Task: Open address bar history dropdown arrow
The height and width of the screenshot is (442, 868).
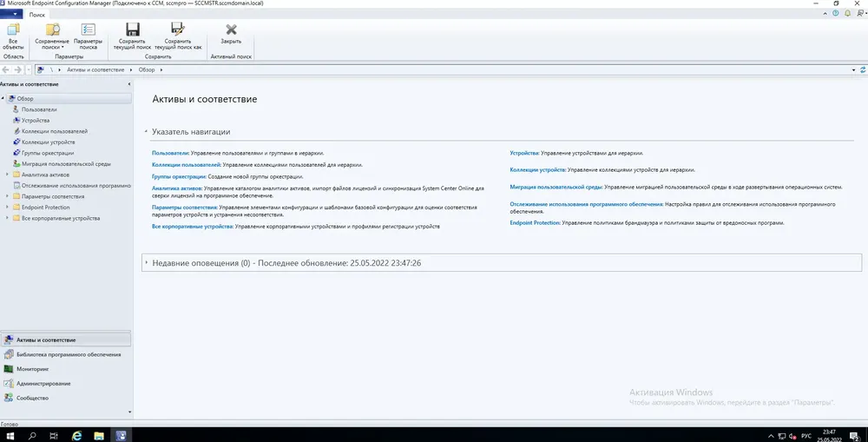Action: 853,69
